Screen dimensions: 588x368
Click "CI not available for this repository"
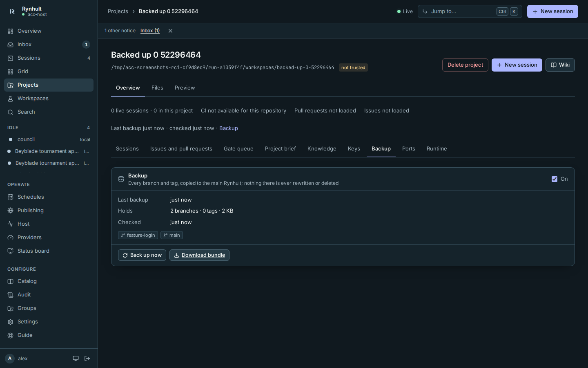(x=243, y=111)
